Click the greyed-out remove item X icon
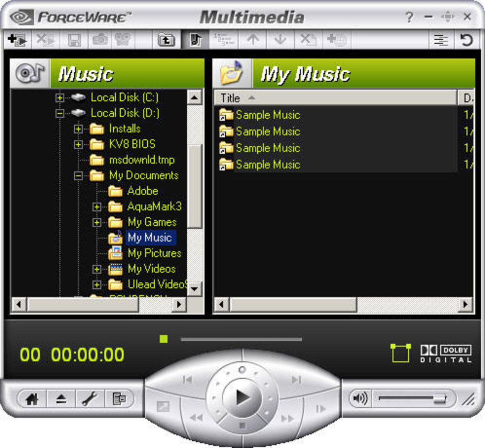This screenshot has height=448, width=485. (46, 39)
